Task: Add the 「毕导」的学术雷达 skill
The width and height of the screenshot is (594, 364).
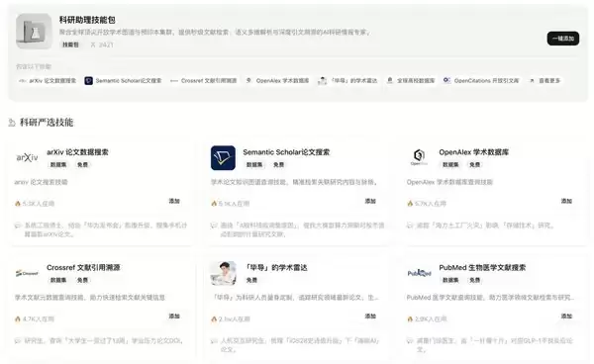Action: [370, 316]
